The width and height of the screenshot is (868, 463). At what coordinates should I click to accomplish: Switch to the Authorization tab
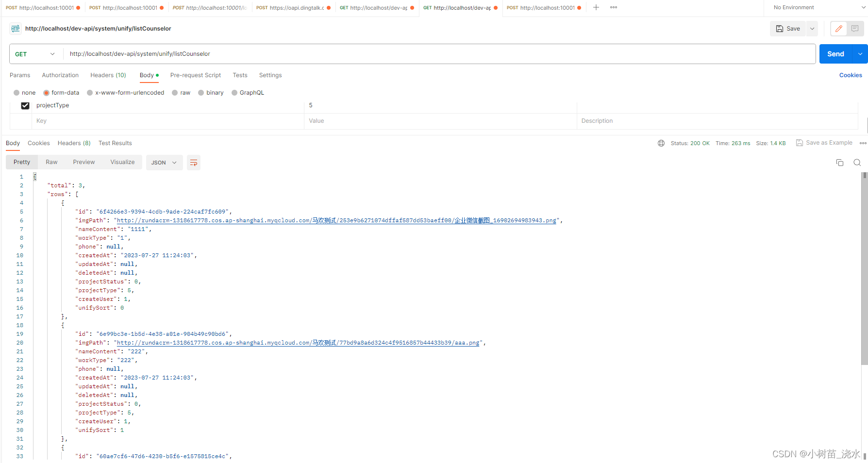pos(60,75)
